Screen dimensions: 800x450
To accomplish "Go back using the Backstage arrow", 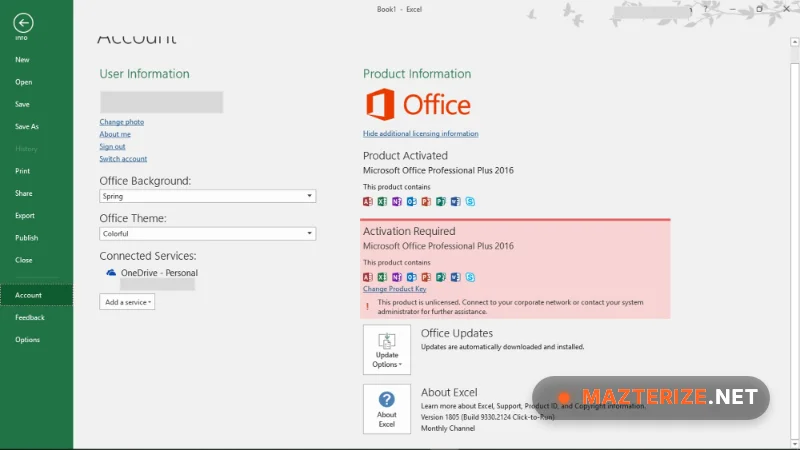I will [23, 22].
